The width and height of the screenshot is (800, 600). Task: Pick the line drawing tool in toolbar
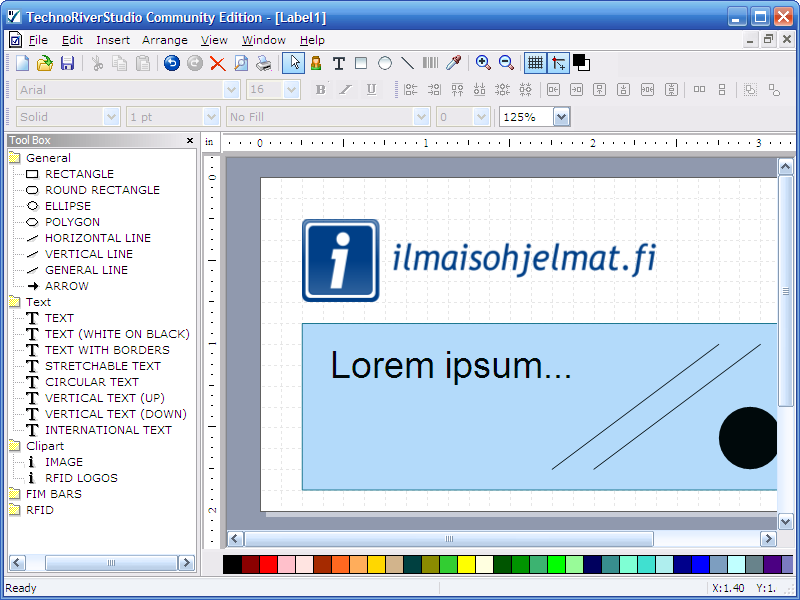coord(407,63)
